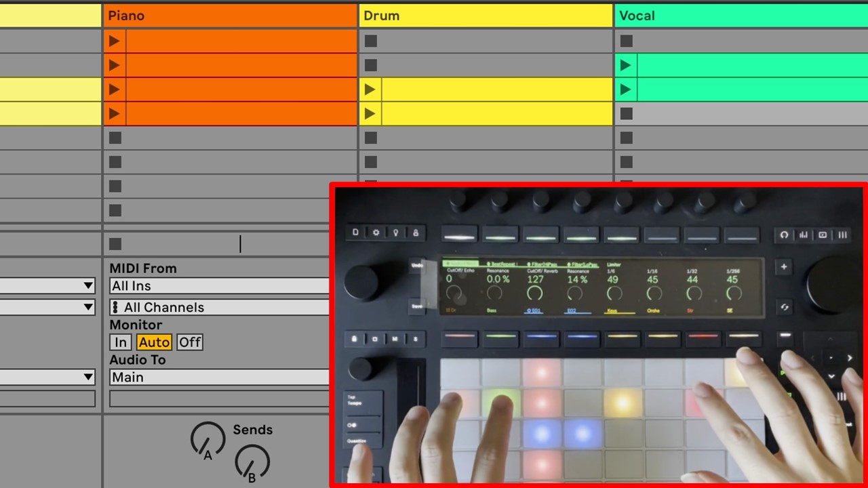Click the Drum stop square in the sixth scene

pyautogui.click(x=370, y=162)
